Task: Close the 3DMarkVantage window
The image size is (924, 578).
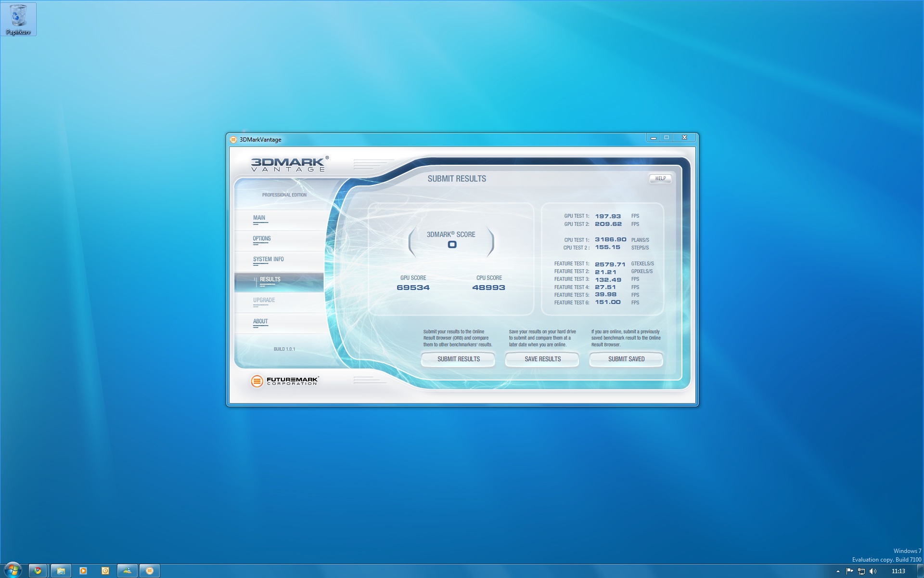Action: click(x=684, y=138)
